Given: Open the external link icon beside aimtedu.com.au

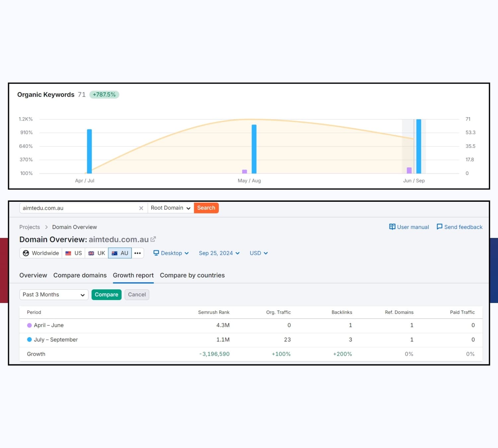Looking at the screenshot, I should (x=153, y=239).
